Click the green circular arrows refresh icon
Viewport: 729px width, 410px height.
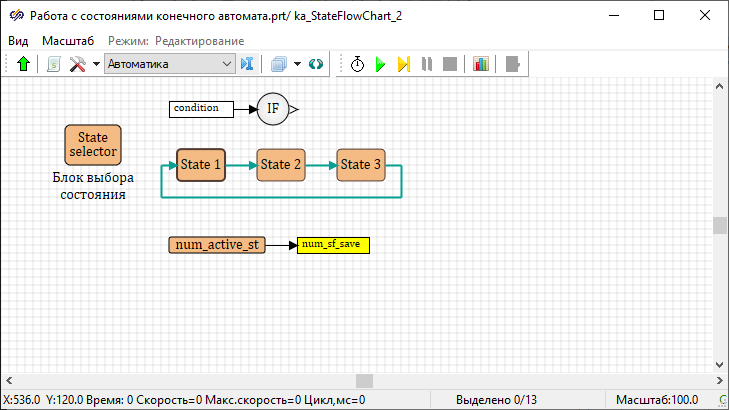pos(317,64)
